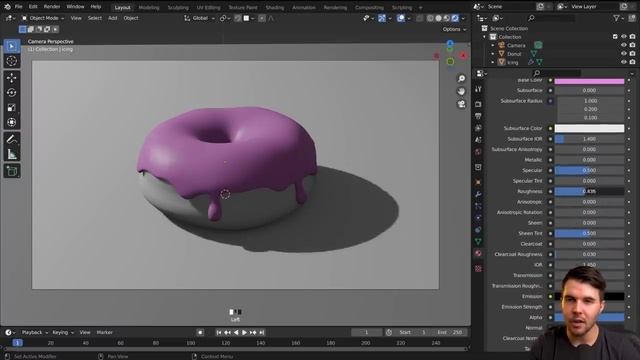Viewport: 640px width, 360px height.
Task: Open Object Constraints properties tab
Action: [x=478, y=230]
